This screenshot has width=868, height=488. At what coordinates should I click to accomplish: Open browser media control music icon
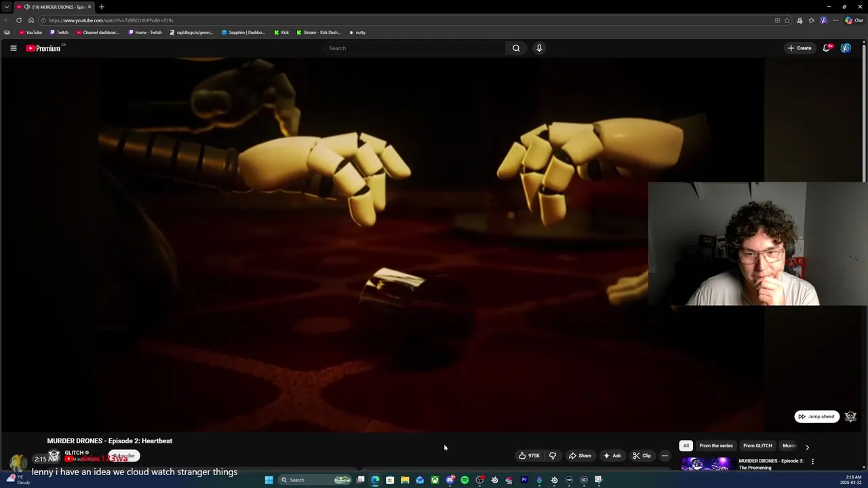pyautogui.click(x=800, y=20)
